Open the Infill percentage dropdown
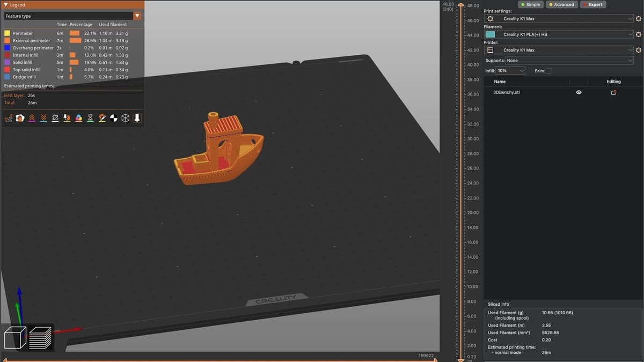 511,71
